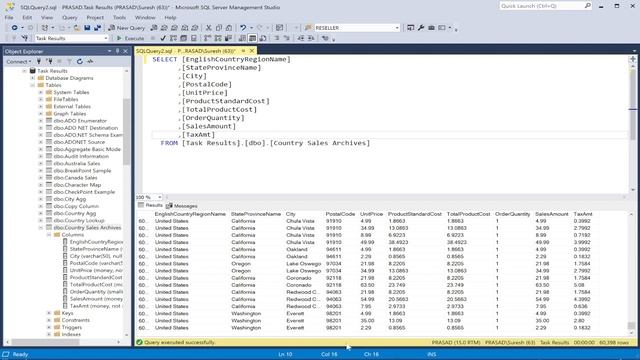Comment out selected lines icon
The height and width of the screenshot is (360, 640).
click(276, 38)
